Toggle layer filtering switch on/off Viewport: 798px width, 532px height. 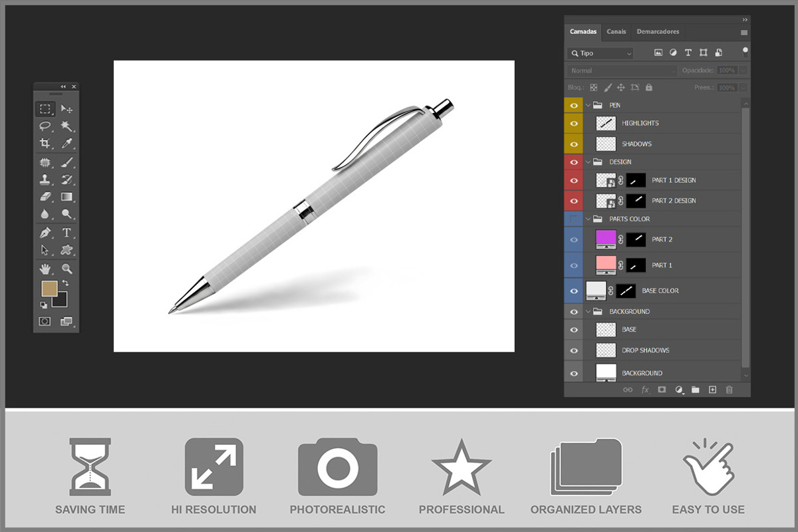[x=745, y=52]
